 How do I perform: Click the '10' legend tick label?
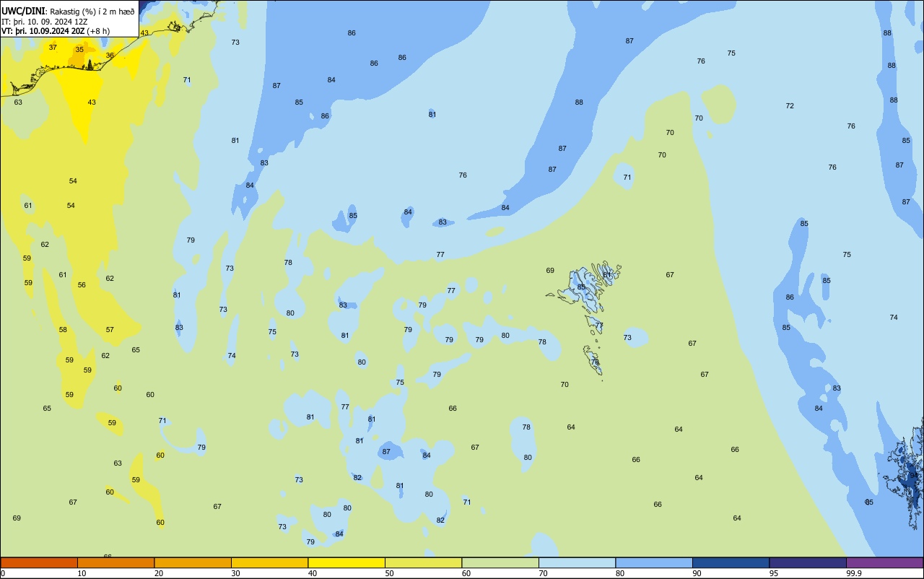tap(82, 573)
